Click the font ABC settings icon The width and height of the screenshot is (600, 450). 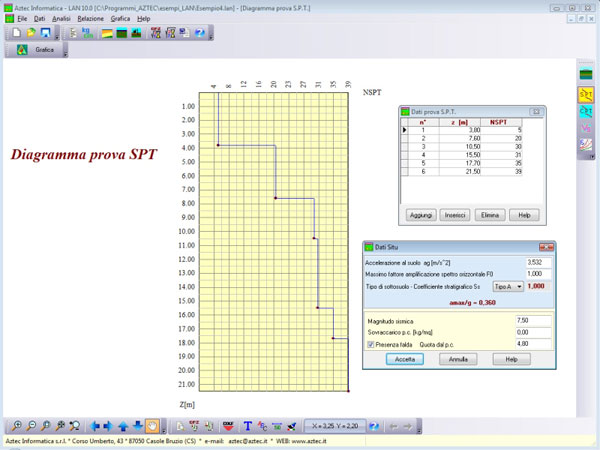click(262, 426)
